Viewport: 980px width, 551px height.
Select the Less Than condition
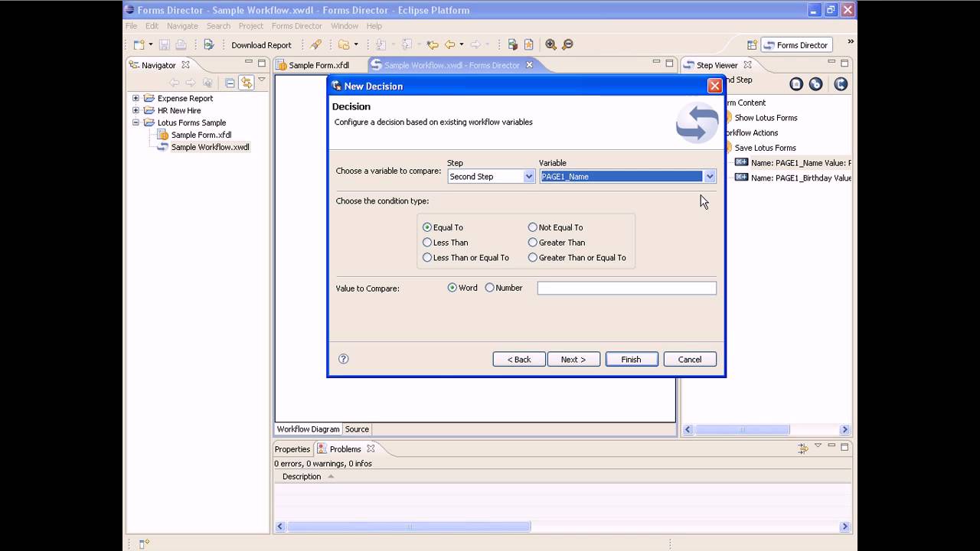point(427,243)
